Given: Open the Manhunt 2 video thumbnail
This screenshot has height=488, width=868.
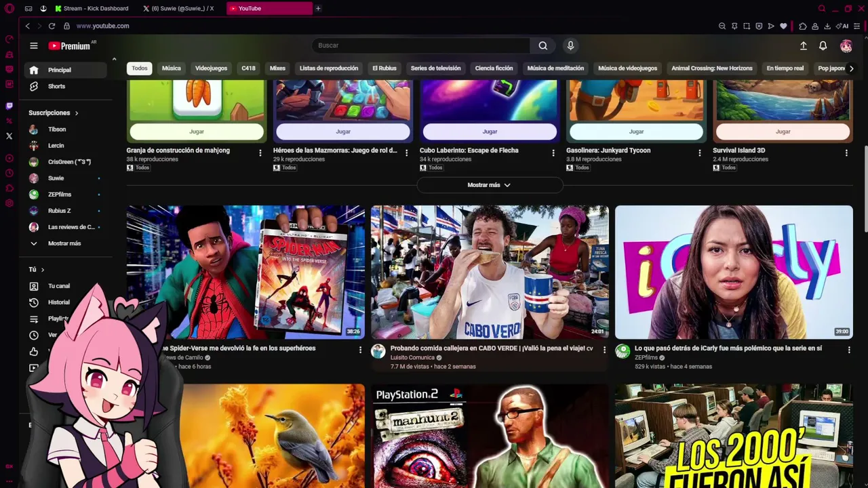Looking at the screenshot, I should [490, 436].
